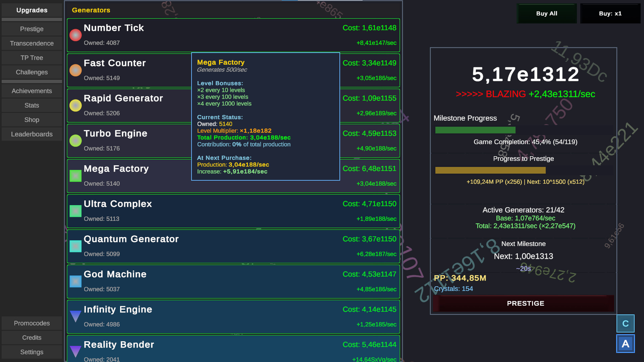The height and width of the screenshot is (362, 644).
Task: Toggle the Buy: x1 purchase mode
Action: [610, 13]
